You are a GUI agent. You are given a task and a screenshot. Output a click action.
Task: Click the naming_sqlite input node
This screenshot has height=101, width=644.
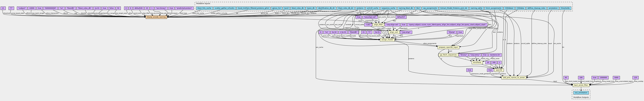point(476,8)
